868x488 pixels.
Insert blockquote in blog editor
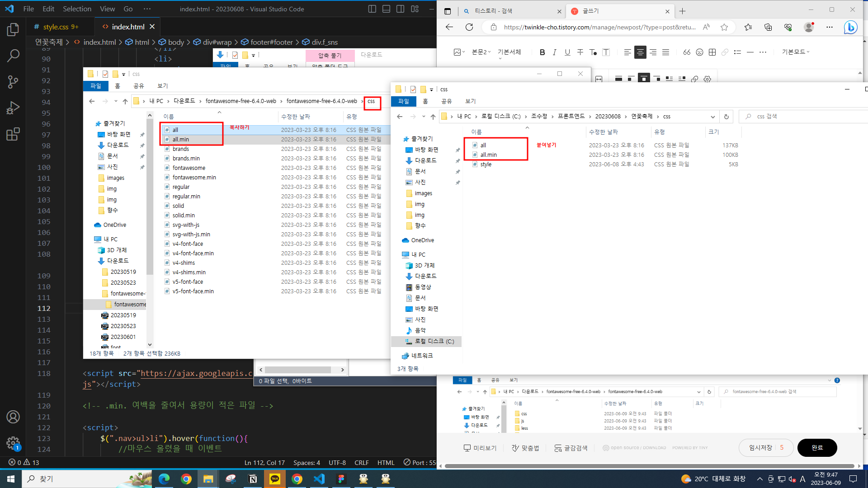(687, 52)
